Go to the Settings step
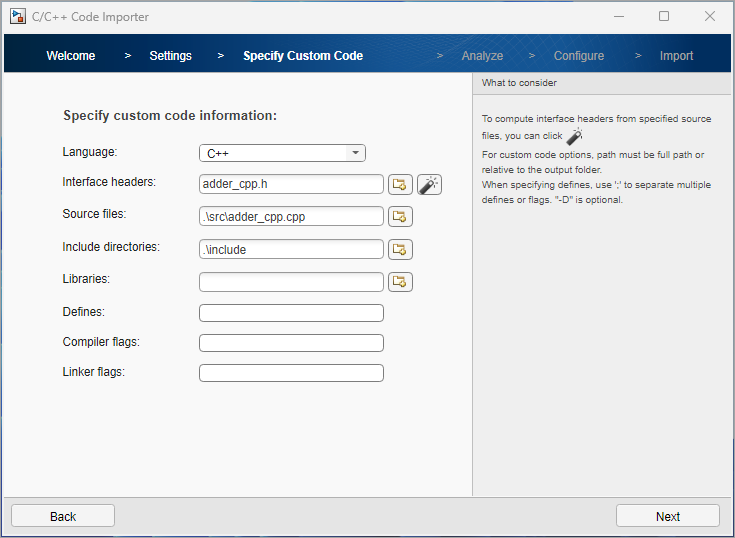This screenshot has height=538, width=735. click(x=170, y=56)
